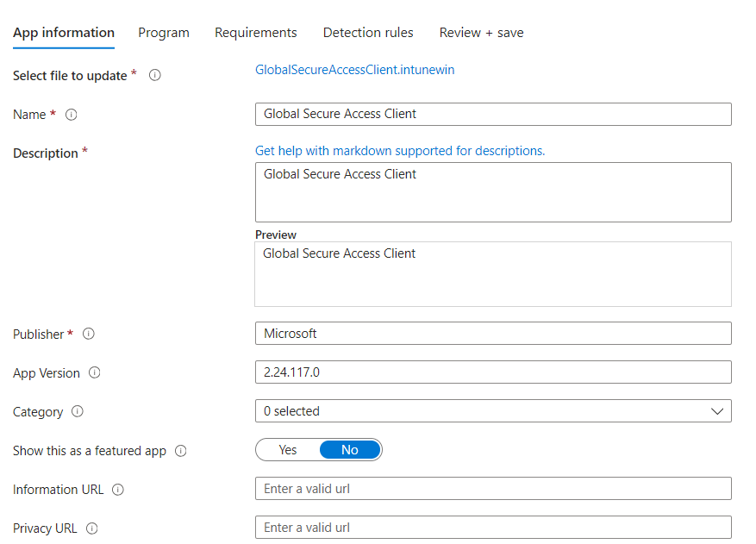Click info icon next to Select file to update
756x544 pixels.
pos(155,75)
